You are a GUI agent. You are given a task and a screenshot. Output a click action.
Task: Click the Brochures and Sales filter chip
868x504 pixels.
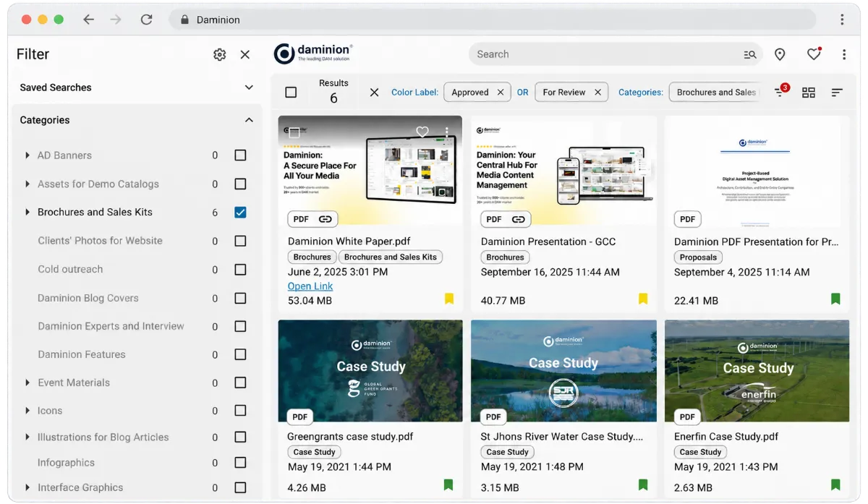(715, 93)
